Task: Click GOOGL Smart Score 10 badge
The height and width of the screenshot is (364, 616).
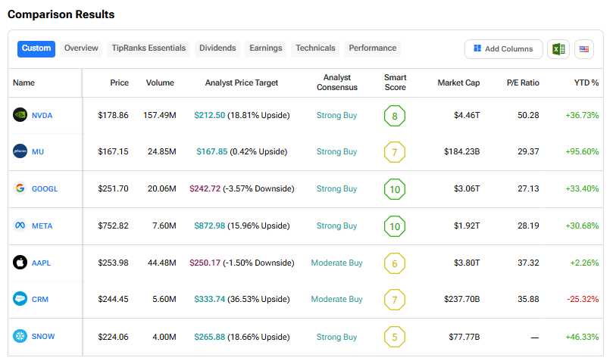Action: [x=395, y=189]
